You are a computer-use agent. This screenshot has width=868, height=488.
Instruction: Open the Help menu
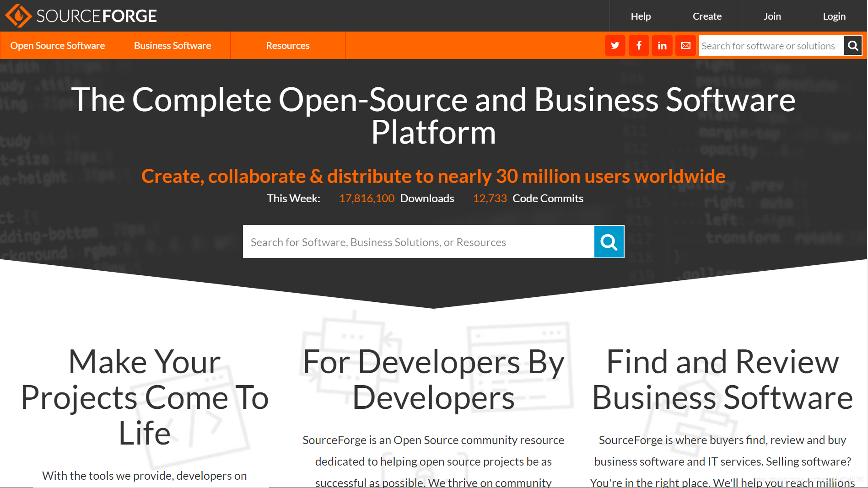click(641, 16)
